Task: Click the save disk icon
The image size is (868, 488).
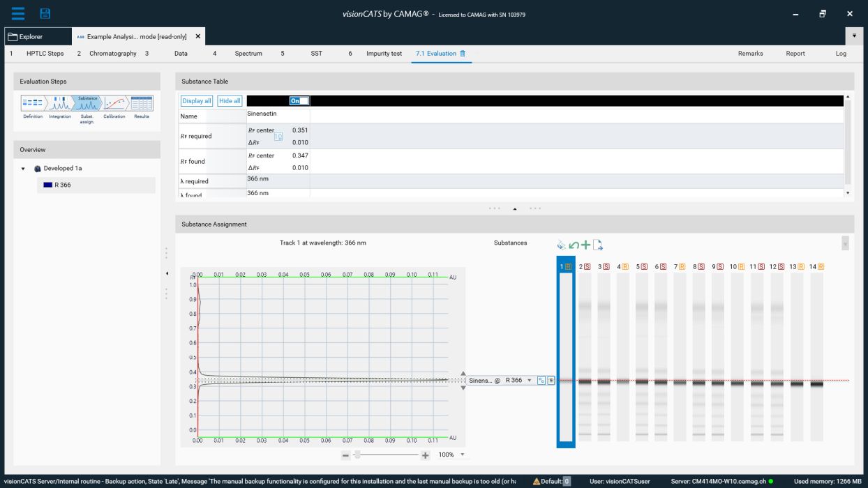Action: point(45,14)
